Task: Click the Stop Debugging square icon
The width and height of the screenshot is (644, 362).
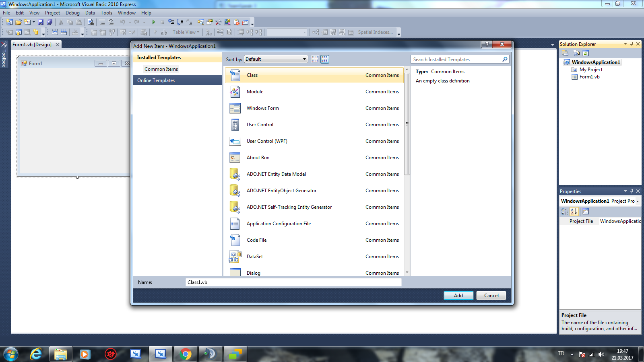Action: pos(163,23)
